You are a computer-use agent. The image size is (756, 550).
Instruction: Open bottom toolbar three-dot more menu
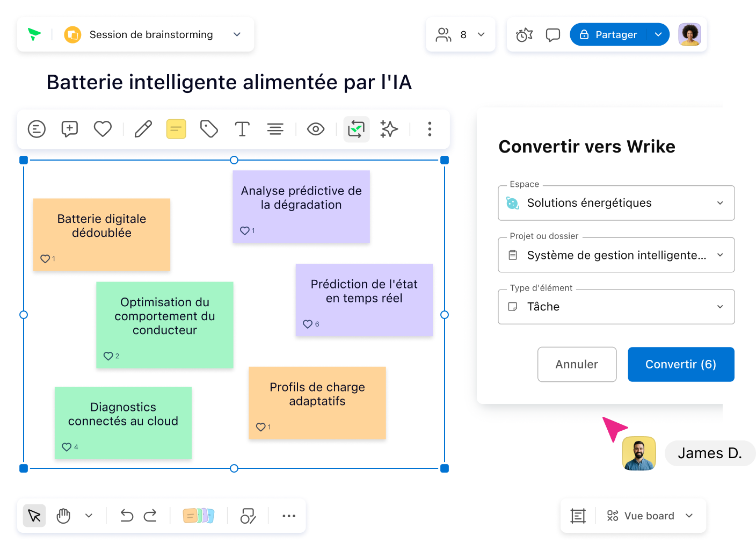pos(289,516)
